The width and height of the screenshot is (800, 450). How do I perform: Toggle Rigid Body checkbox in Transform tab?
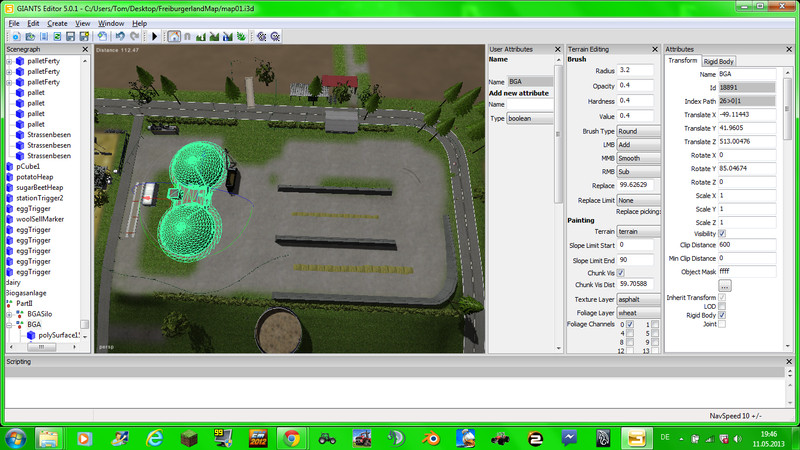tap(722, 315)
